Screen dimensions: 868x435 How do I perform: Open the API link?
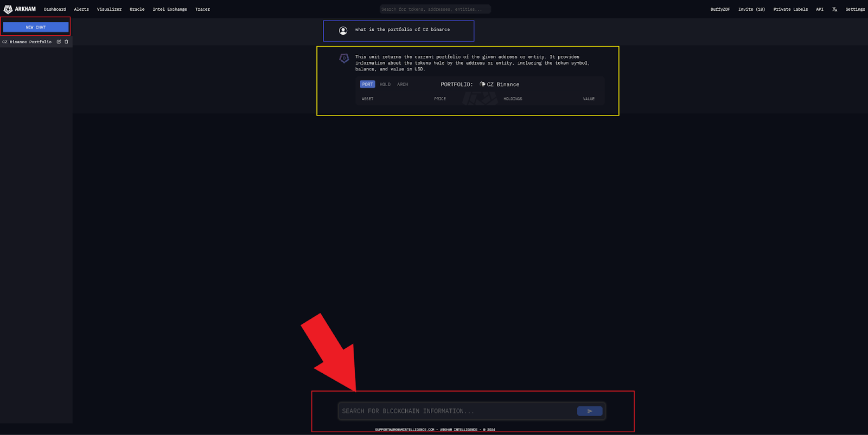pyautogui.click(x=820, y=9)
